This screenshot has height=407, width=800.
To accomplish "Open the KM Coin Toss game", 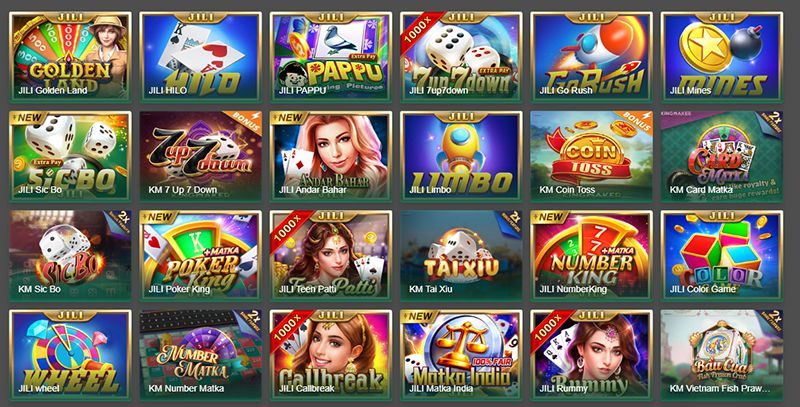I will [591, 156].
